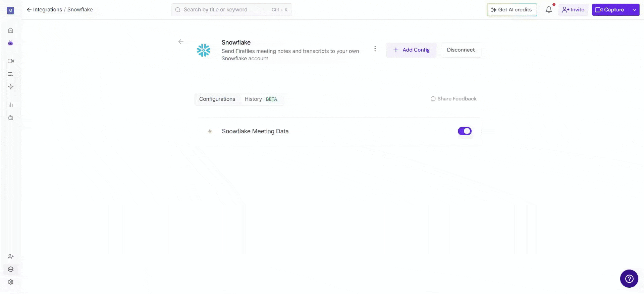Image resolution: width=644 pixels, height=294 pixels.
Task: Click the Capture button
Action: 610,10
